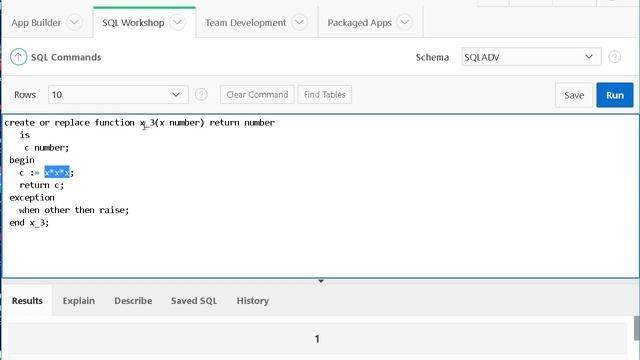640x360 pixels.
Task: Save the SQL command
Action: click(574, 95)
